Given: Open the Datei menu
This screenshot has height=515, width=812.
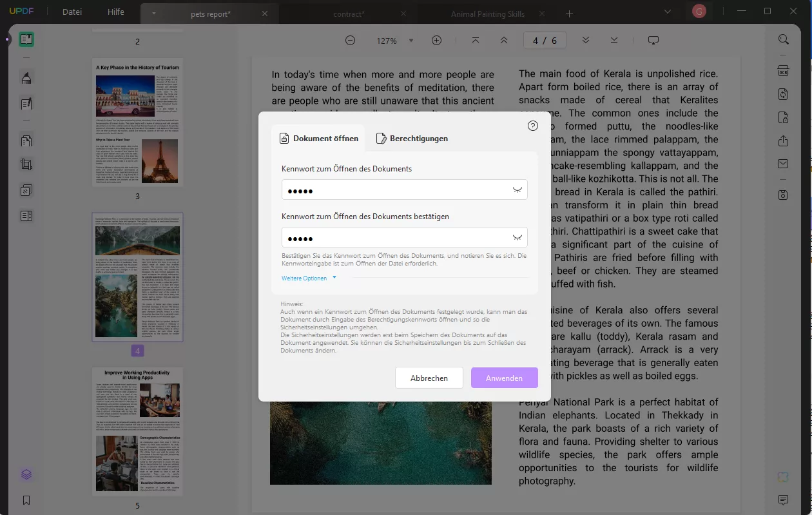Looking at the screenshot, I should 71,11.
